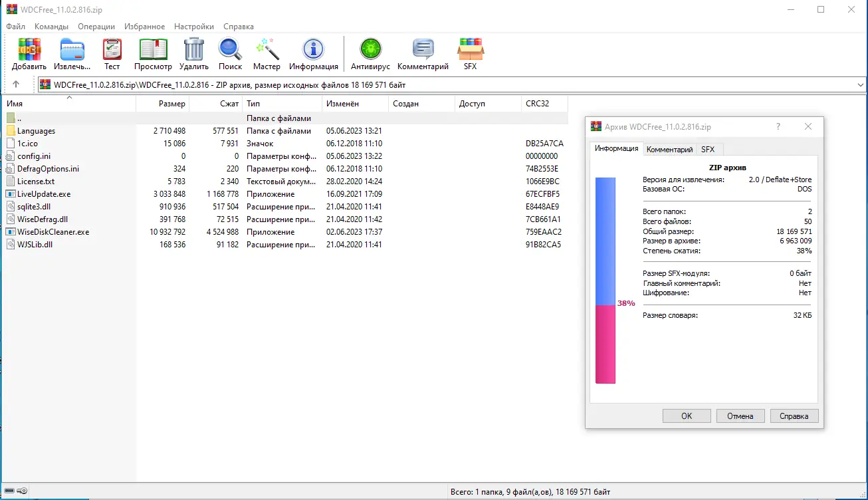Select the WiseDiskCleaner.exe file name
The image size is (868, 500).
pyautogui.click(x=53, y=232)
